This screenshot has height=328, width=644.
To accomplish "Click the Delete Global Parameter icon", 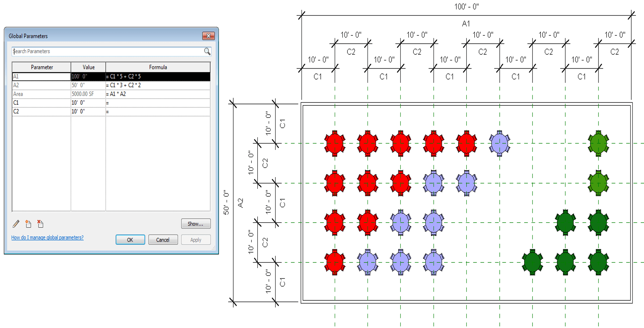I will click(40, 224).
